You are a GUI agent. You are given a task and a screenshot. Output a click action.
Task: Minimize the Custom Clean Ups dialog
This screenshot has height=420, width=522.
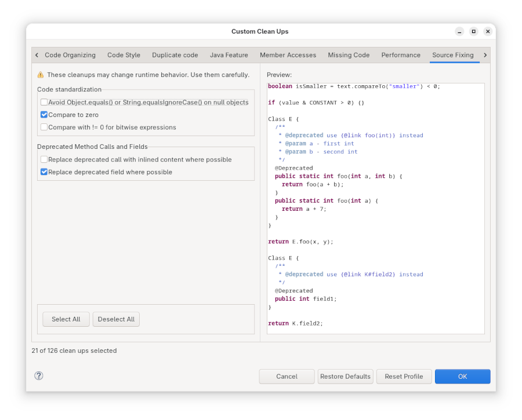[459, 32]
